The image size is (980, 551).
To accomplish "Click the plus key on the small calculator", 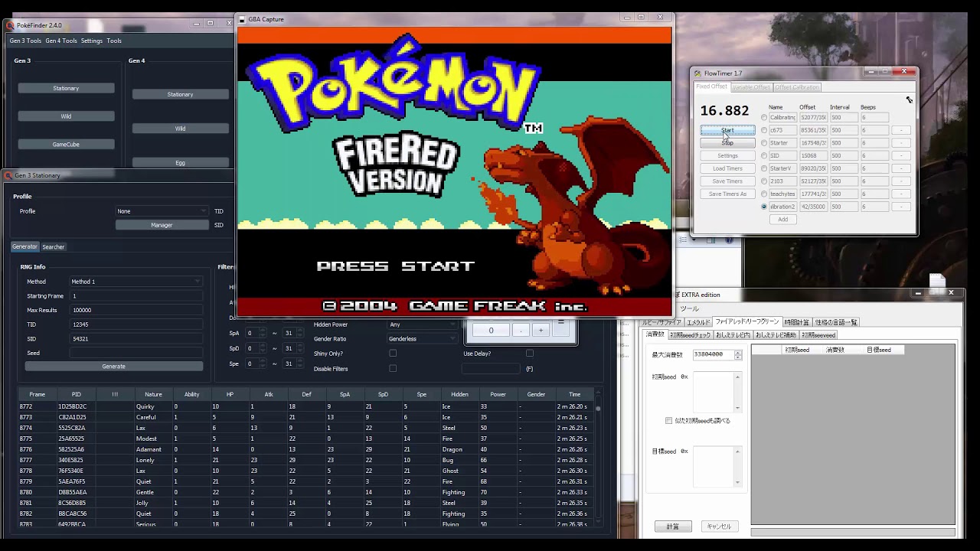I will (541, 330).
